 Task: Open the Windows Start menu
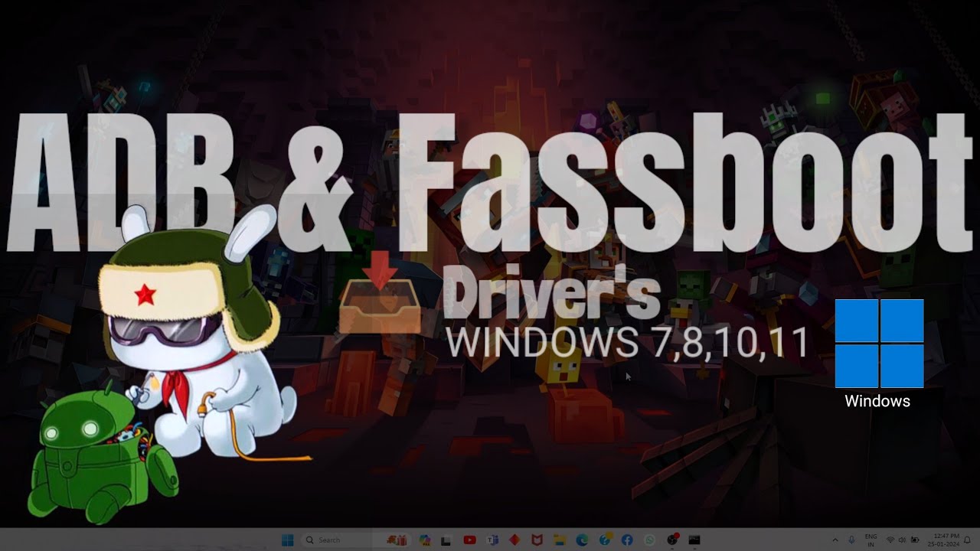(x=287, y=540)
